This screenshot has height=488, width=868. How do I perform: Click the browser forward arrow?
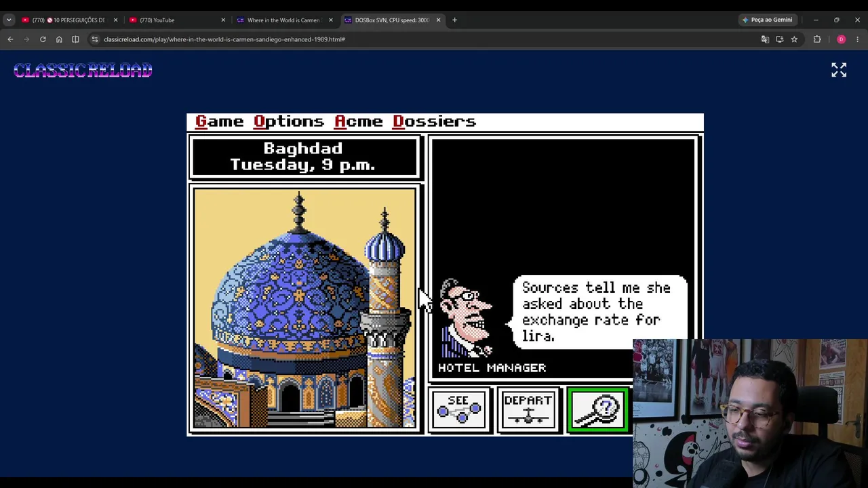(x=26, y=39)
